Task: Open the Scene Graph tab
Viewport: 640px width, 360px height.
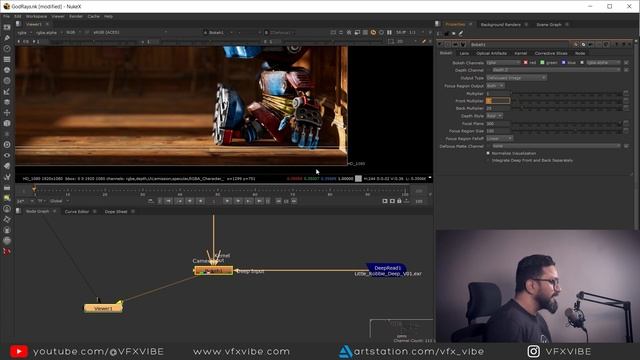Action: (549, 24)
